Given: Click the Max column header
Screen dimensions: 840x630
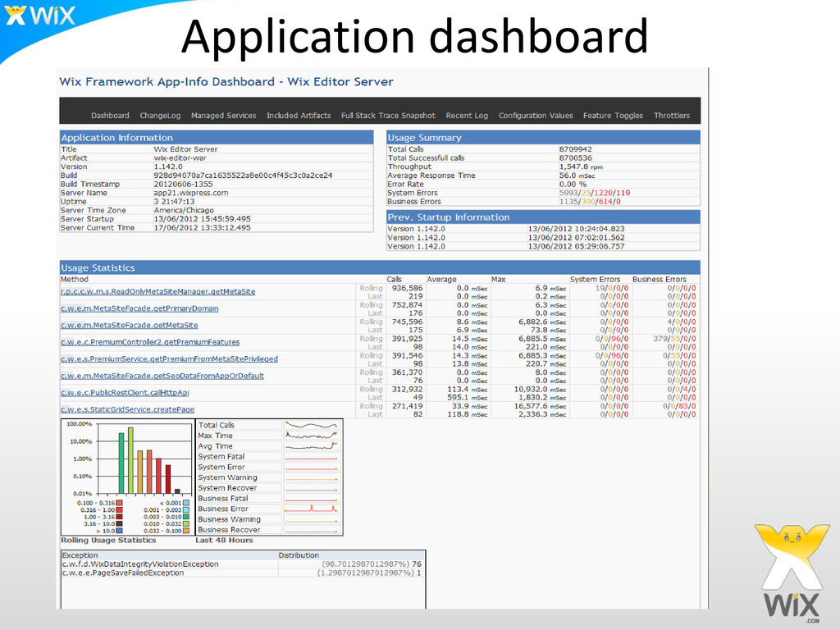Looking at the screenshot, I should coord(498,279).
